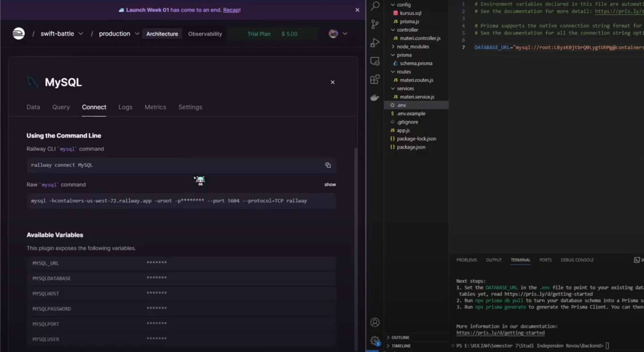
Task: Open the PROBLEMS panel tab
Action: [466, 260]
